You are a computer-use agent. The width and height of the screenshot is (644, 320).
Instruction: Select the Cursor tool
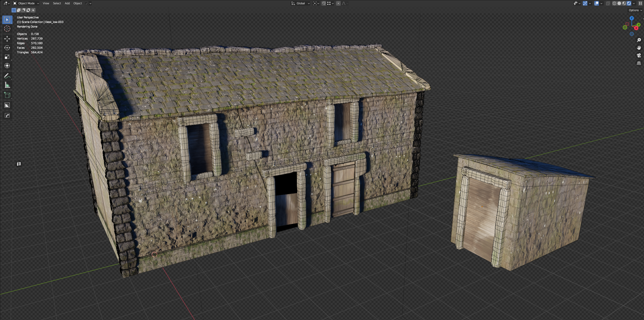(7, 29)
